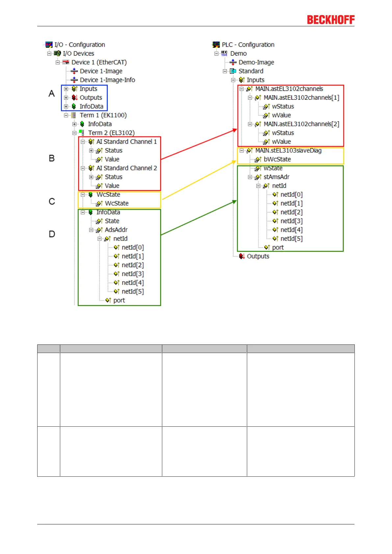Click the red Outputs icon under Device 1
Image resolution: width=392 pixels, height=554 pixels.
[75, 98]
